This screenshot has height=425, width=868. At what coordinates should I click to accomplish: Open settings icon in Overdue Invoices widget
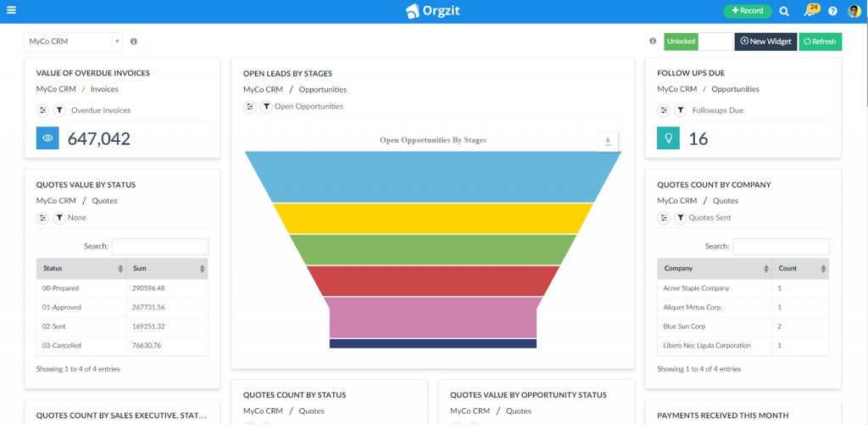pyautogui.click(x=42, y=110)
